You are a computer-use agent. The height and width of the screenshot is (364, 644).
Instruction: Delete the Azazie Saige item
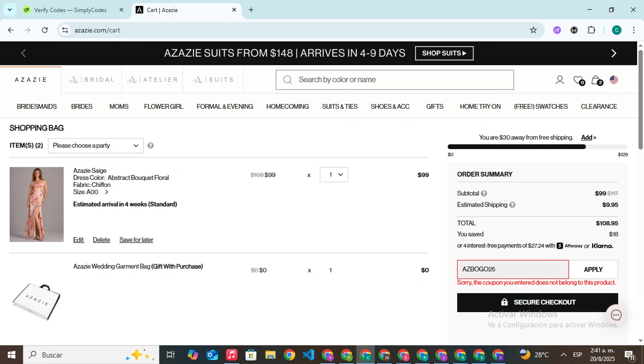tap(101, 240)
